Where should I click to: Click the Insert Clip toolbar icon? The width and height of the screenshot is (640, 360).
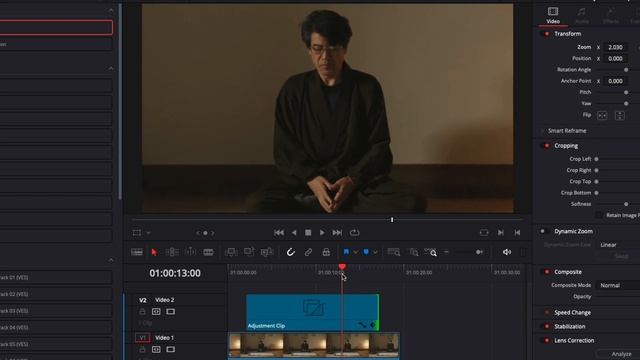tap(231, 252)
